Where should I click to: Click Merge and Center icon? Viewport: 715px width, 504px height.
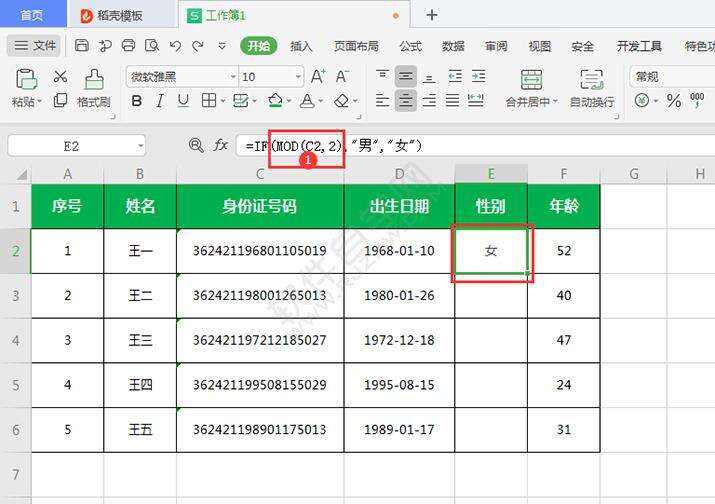(x=531, y=80)
